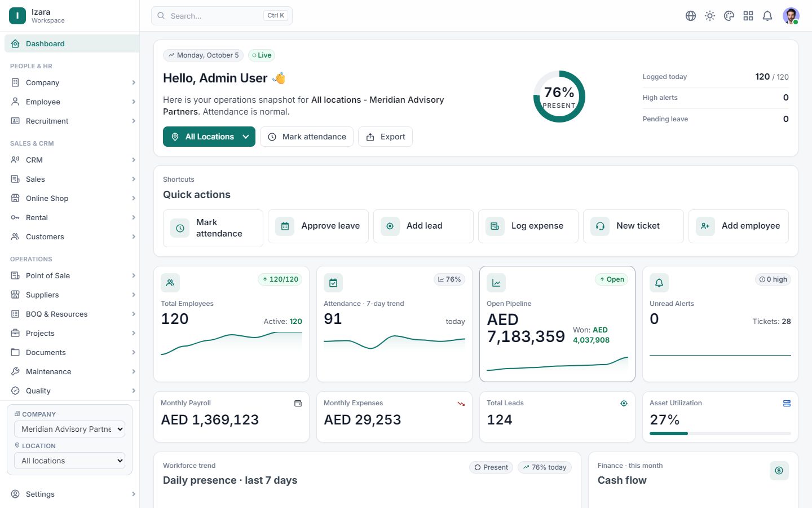Click the Mark attendance clock icon in shortcuts

(x=180, y=228)
